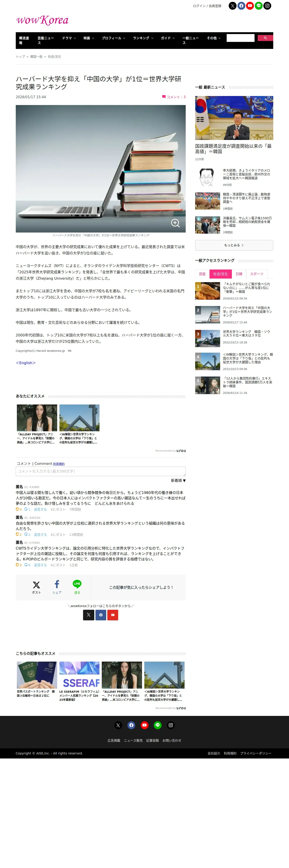
Task: Open the footer Facebook icon
Action: click(x=131, y=725)
